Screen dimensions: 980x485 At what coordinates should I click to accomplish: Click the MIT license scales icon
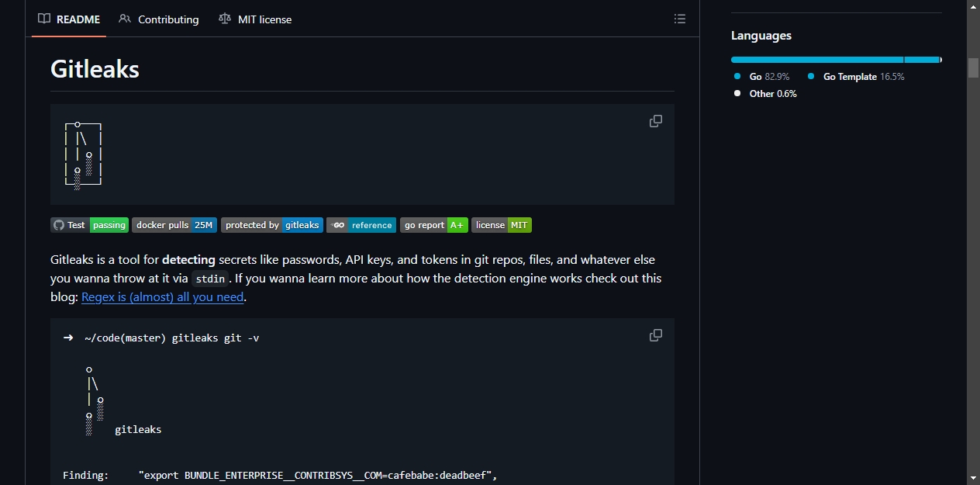coord(225,19)
